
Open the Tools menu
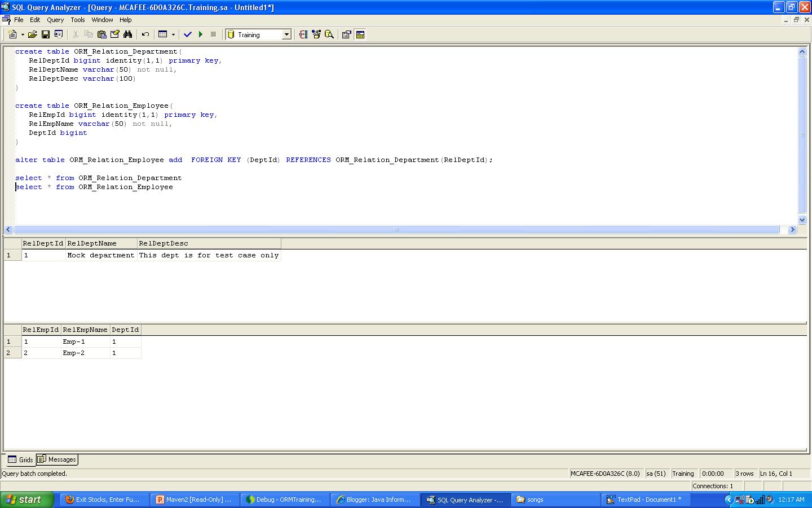point(78,20)
